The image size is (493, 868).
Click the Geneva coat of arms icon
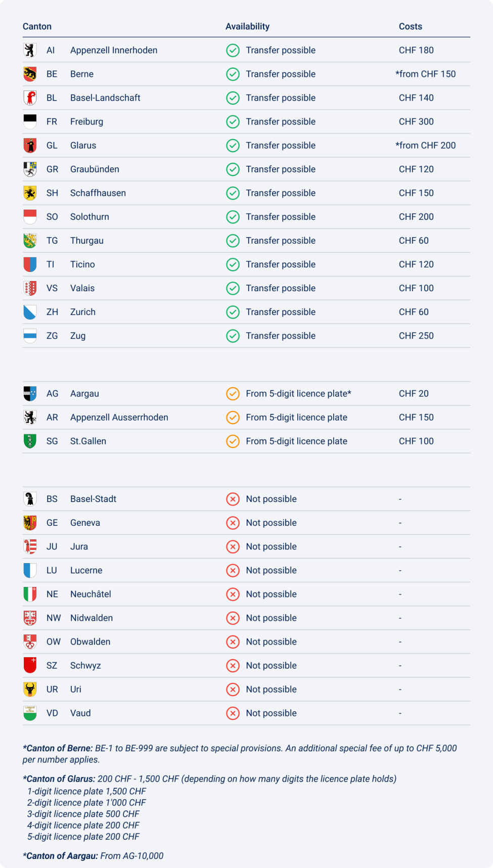coord(30,523)
